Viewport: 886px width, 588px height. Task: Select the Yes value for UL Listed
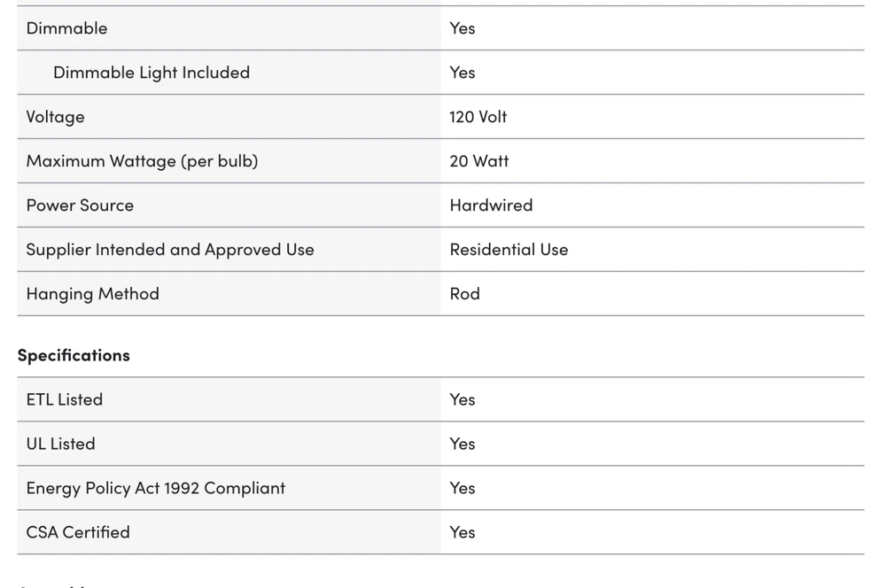(x=462, y=444)
